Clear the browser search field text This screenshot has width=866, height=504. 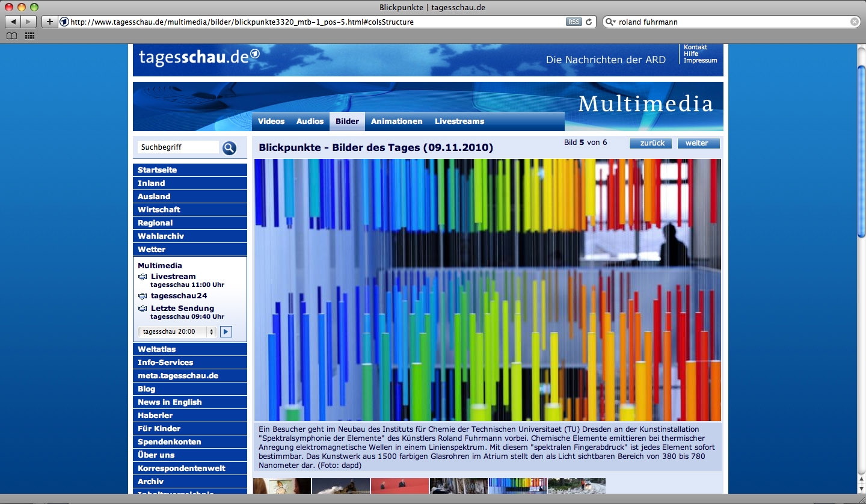coord(855,22)
